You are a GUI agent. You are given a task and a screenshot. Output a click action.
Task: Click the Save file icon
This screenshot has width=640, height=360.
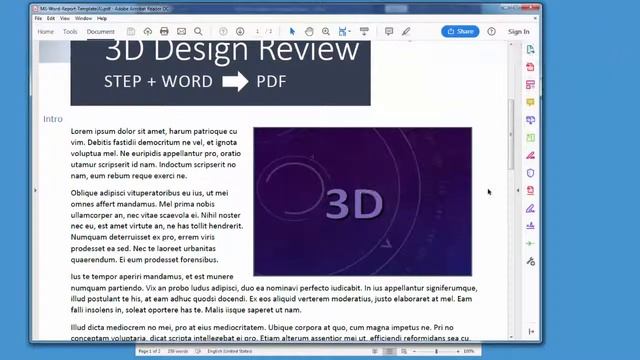click(131, 31)
